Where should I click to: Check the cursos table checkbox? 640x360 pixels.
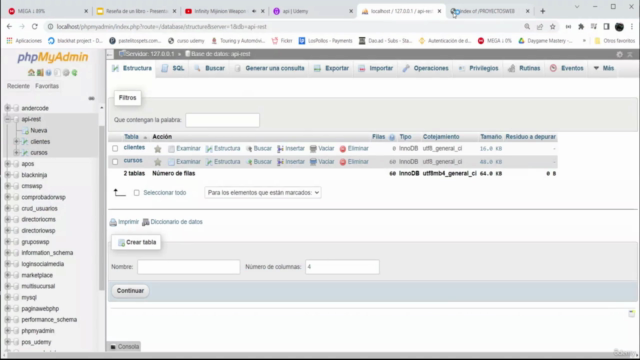pos(115,162)
